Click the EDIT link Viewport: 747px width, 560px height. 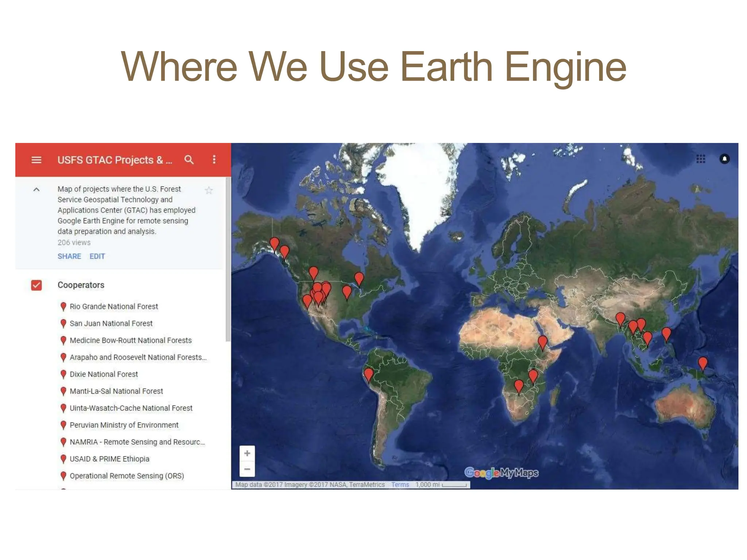coord(97,256)
